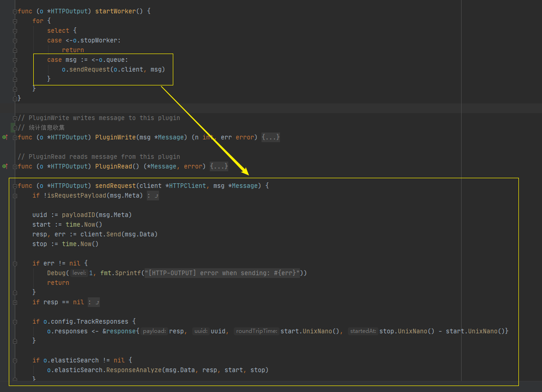542x392 pixels.
Task: Click 'client.Send' method call
Action: [x=101, y=234]
